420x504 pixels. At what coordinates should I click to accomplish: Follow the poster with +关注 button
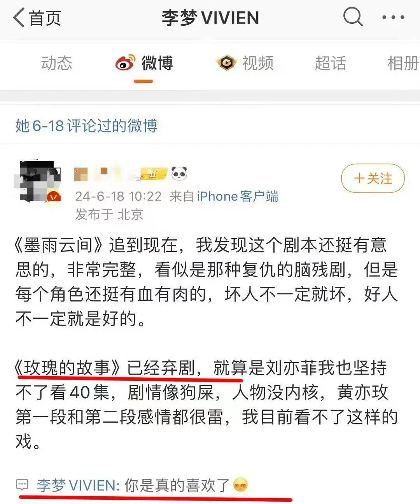(x=373, y=179)
